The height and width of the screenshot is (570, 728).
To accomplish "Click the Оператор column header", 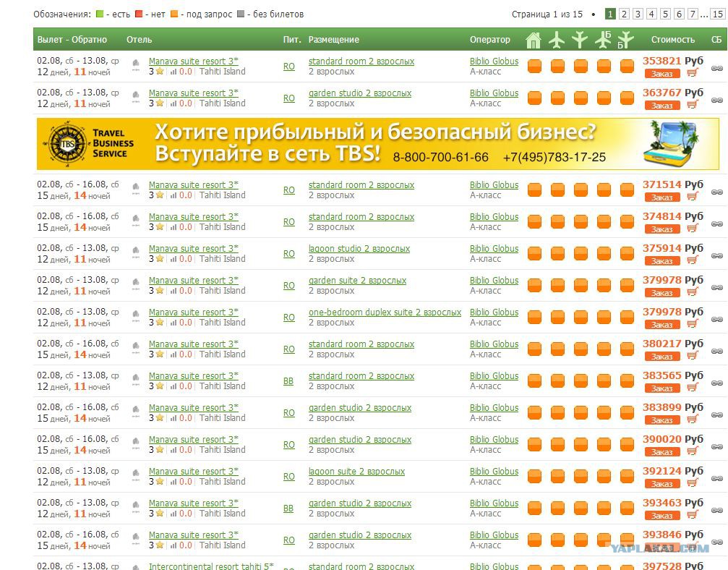I will coord(490,40).
